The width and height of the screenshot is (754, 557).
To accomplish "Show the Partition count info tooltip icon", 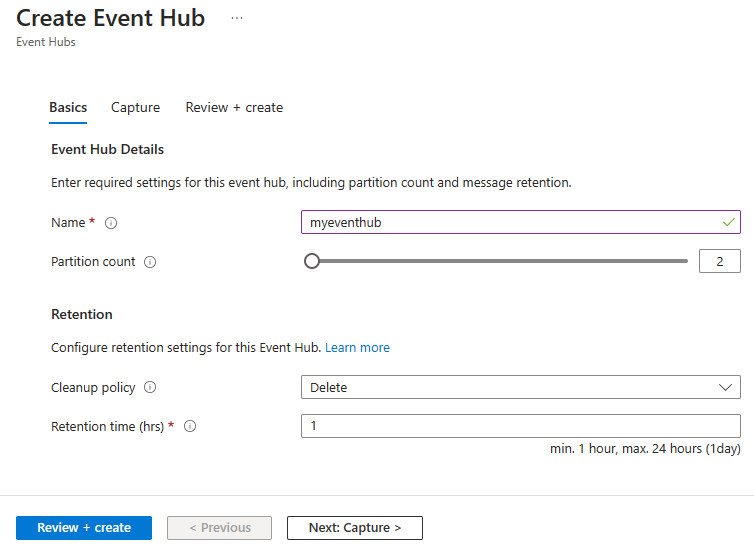I will pyautogui.click(x=150, y=262).
